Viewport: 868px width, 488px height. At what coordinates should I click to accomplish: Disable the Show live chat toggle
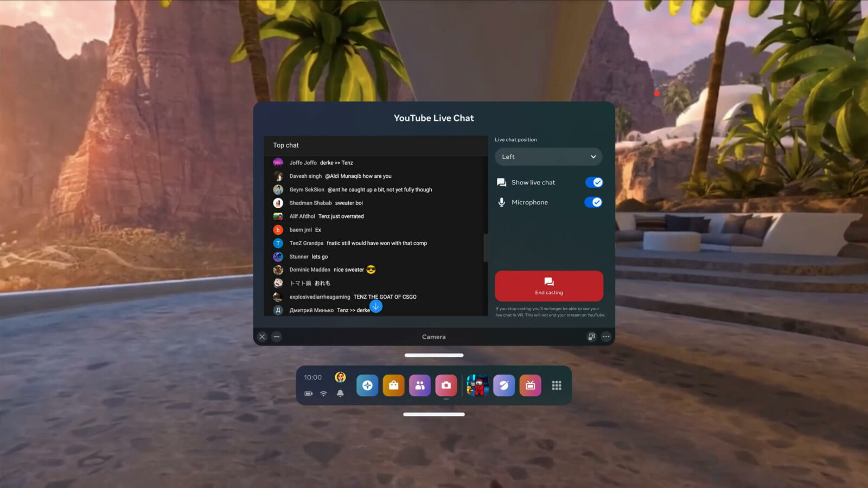click(x=593, y=183)
